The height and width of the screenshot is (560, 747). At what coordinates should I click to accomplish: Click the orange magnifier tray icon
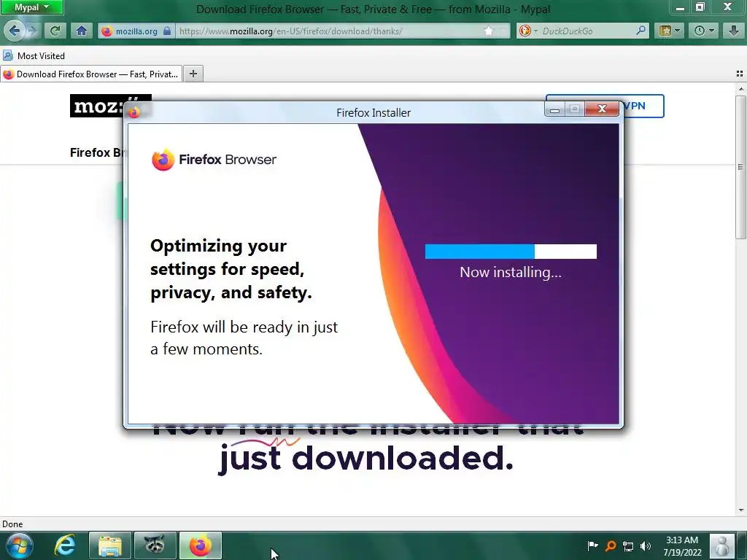(x=611, y=546)
